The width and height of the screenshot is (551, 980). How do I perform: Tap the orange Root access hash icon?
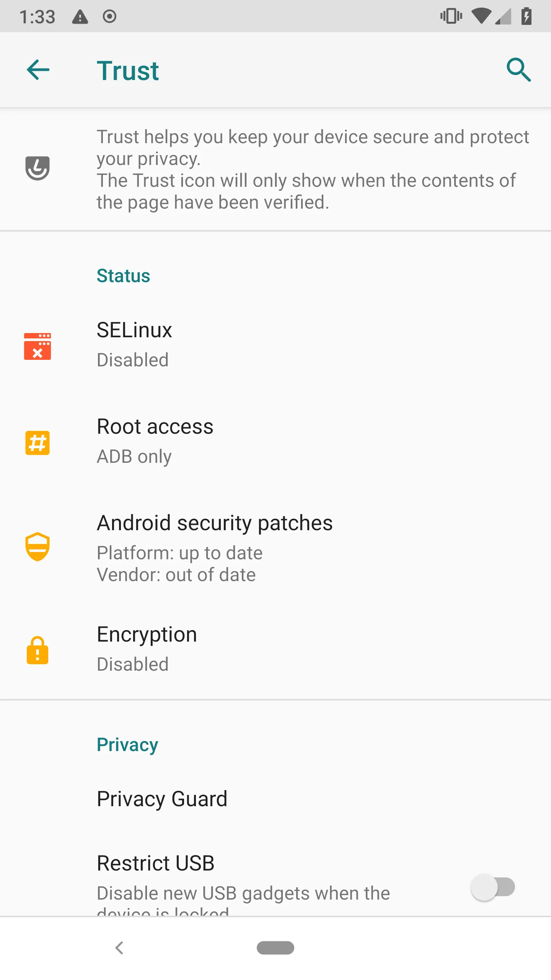[37, 443]
